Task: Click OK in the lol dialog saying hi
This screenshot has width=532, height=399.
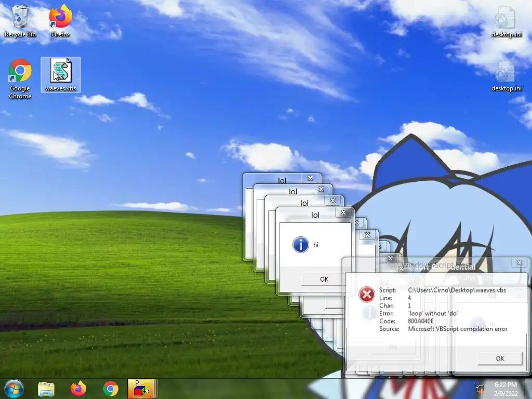Action: (324, 279)
